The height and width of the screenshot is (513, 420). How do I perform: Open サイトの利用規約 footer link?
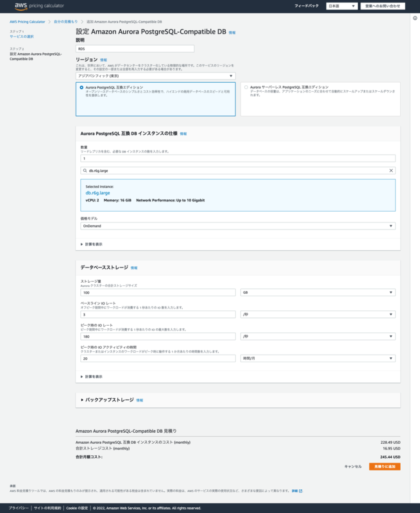coord(47,508)
